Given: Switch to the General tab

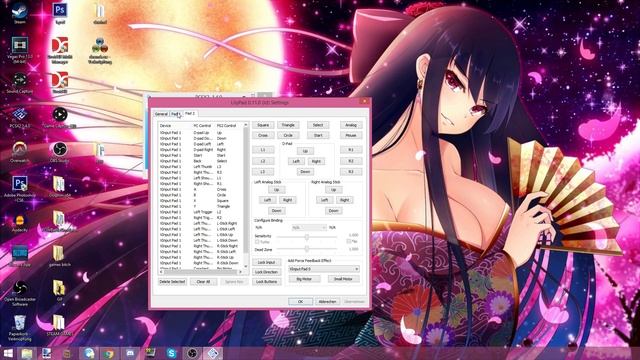Looking at the screenshot, I should tap(161, 114).
